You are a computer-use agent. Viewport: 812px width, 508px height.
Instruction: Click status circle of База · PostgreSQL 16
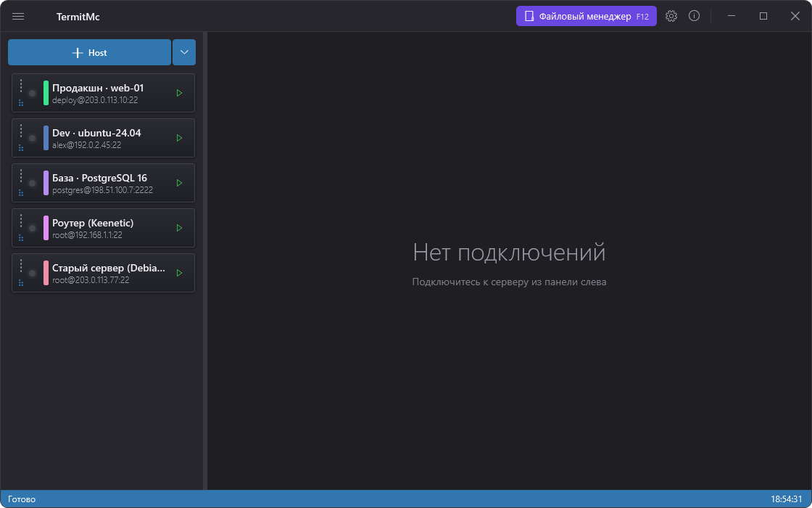click(x=32, y=184)
